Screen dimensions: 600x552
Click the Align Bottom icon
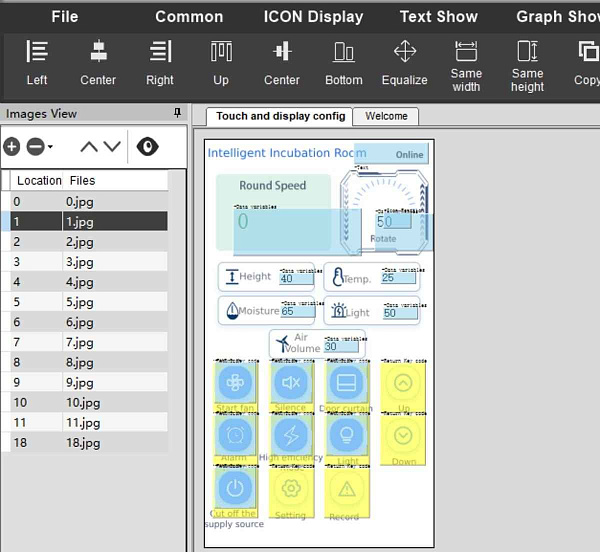(343, 62)
